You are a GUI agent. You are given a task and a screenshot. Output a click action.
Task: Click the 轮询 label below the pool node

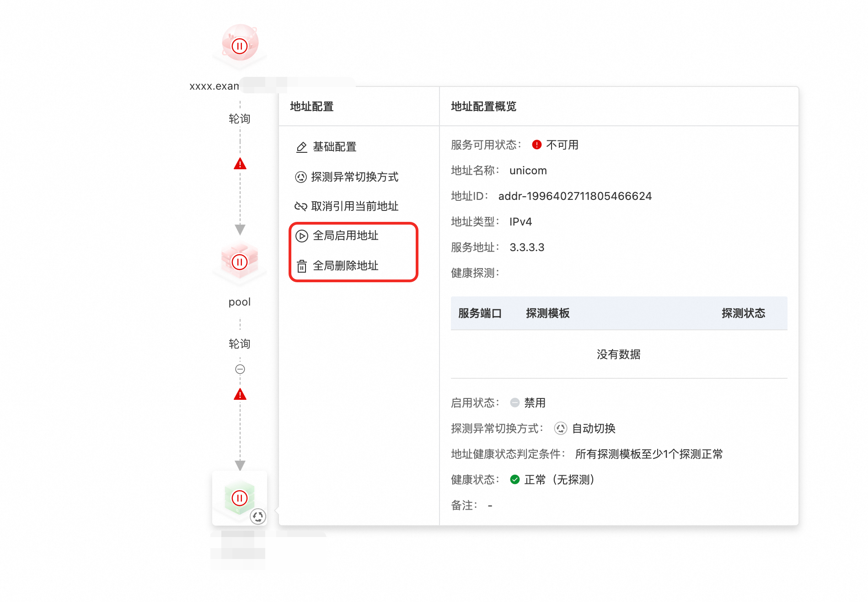pos(240,344)
